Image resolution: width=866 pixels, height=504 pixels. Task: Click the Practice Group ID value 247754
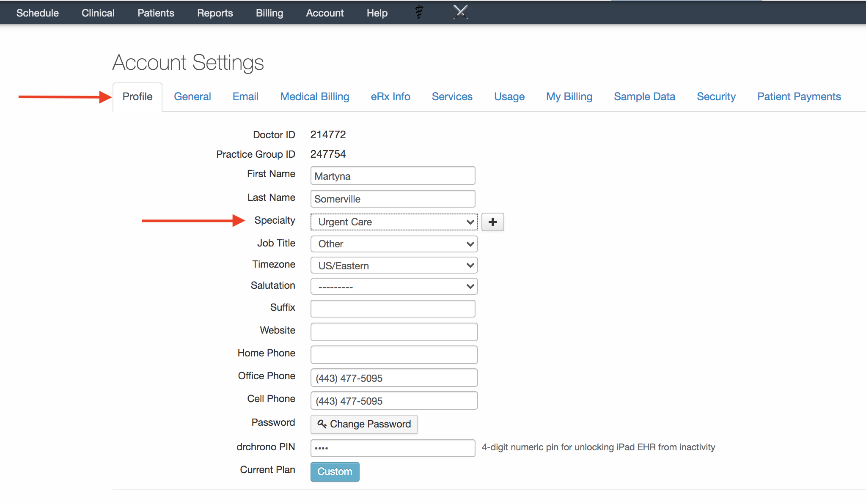point(328,154)
